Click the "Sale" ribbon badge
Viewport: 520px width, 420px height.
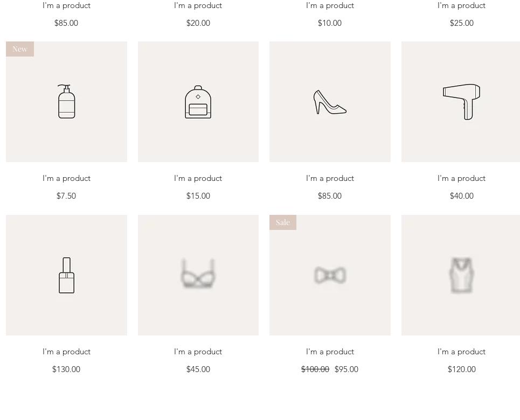pos(283,222)
